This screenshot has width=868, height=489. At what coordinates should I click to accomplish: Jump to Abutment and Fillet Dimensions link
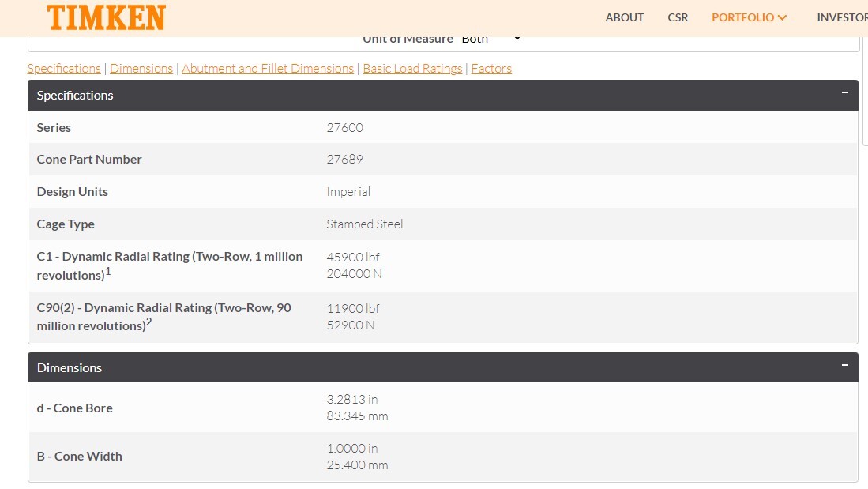coord(268,69)
